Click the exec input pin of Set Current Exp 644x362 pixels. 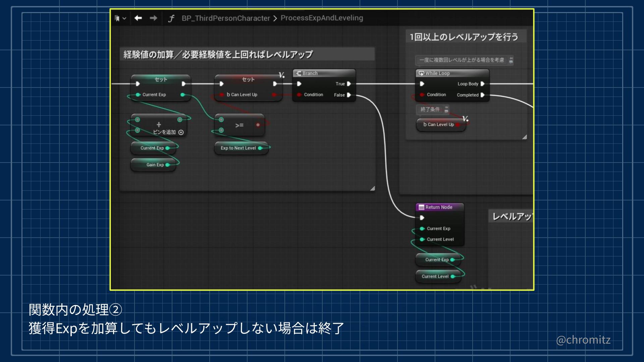tap(138, 84)
